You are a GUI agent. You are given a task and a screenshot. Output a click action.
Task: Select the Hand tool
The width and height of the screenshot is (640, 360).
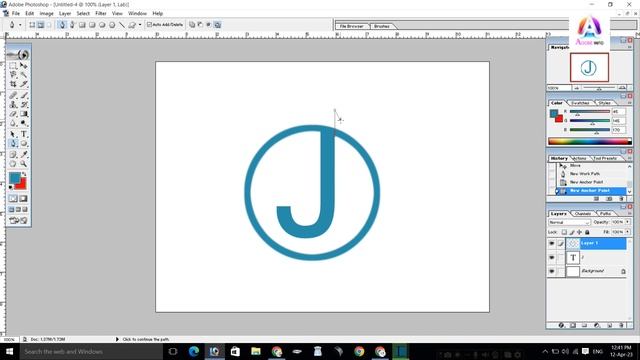click(13, 164)
